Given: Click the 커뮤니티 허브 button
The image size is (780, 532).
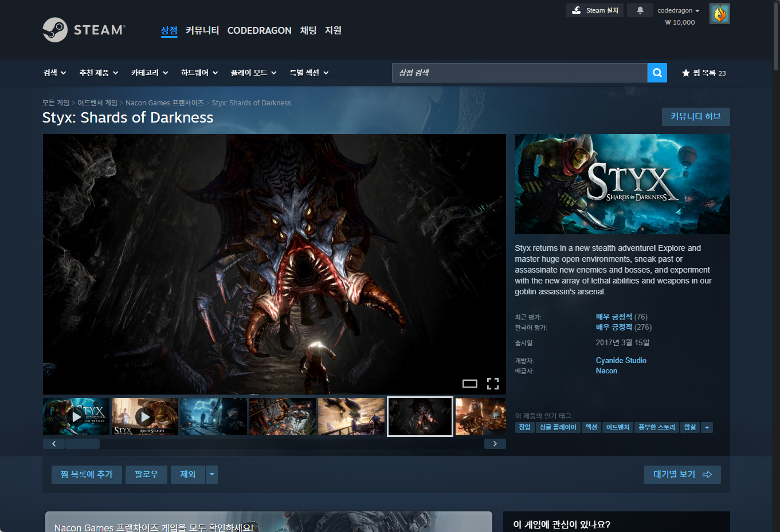Looking at the screenshot, I should click(696, 117).
